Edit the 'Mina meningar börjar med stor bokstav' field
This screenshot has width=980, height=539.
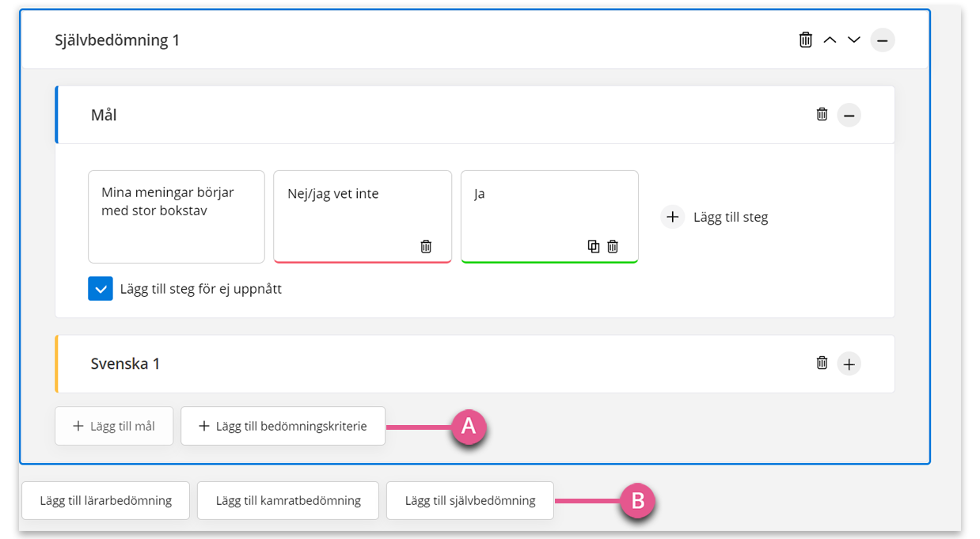click(x=177, y=217)
